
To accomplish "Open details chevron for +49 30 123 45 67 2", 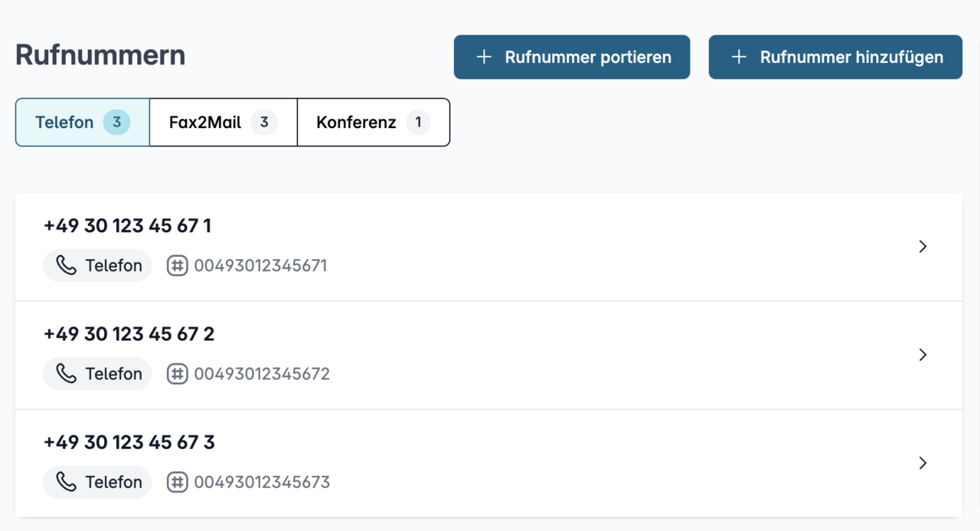I will [923, 355].
